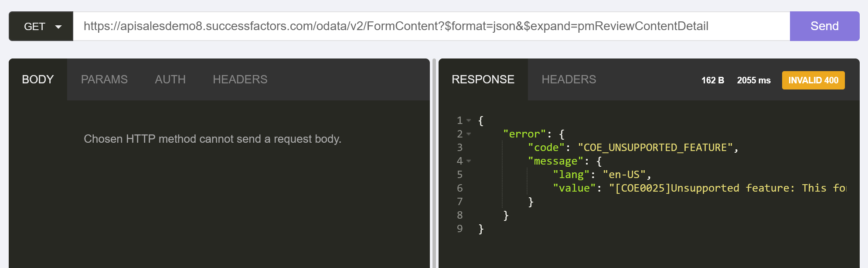Click the 2055 ms response time label

pos(753,80)
